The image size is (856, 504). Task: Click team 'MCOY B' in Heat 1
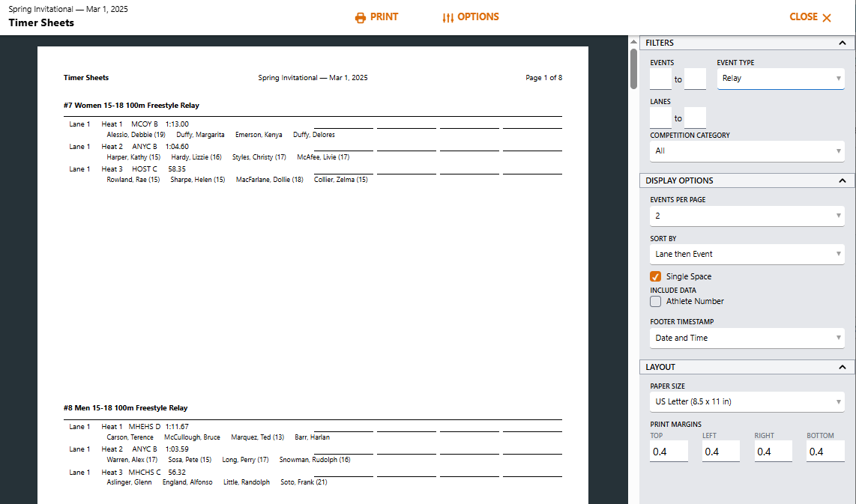pyautogui.click(x=145, y=124)
